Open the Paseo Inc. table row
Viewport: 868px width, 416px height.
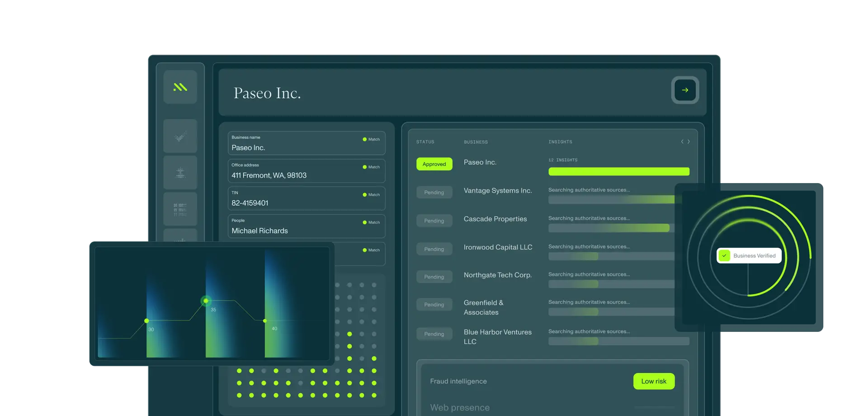pyautogui.click(x=553, y=166)
